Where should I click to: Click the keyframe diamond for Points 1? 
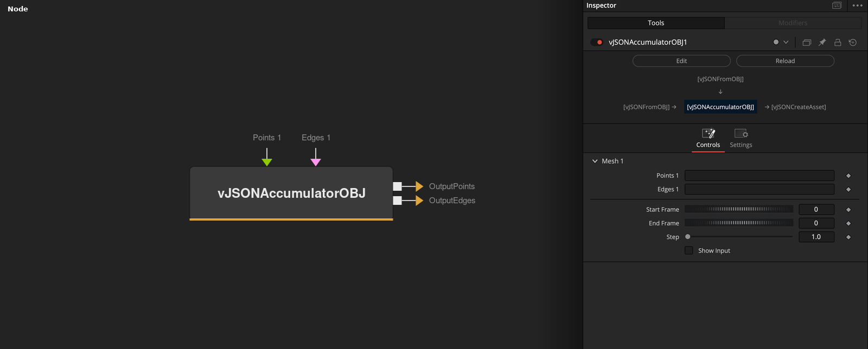[x=848, y=176]
